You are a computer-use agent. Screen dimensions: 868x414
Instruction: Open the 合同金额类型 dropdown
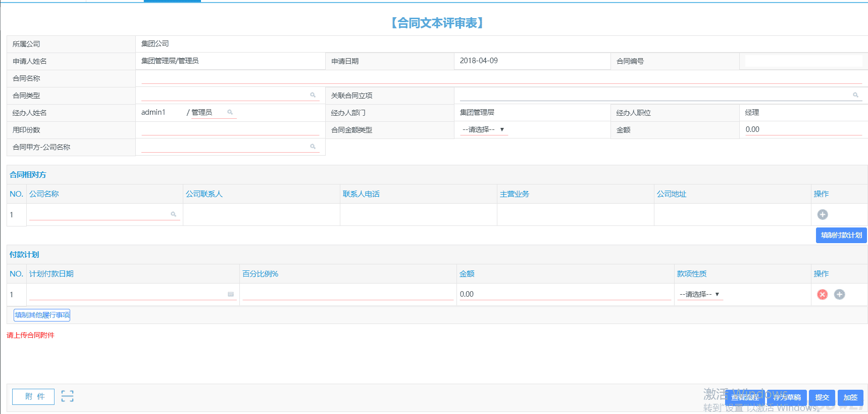[x=484, y=129]
